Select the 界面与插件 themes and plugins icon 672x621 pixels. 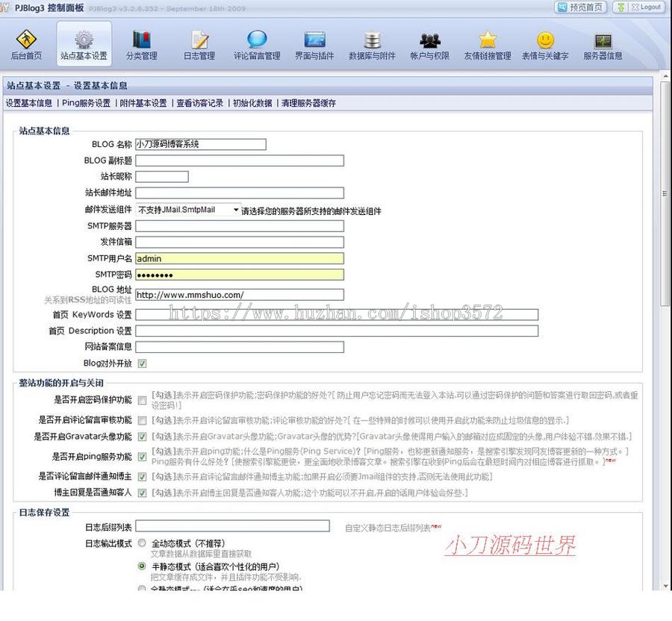[315, 43]
